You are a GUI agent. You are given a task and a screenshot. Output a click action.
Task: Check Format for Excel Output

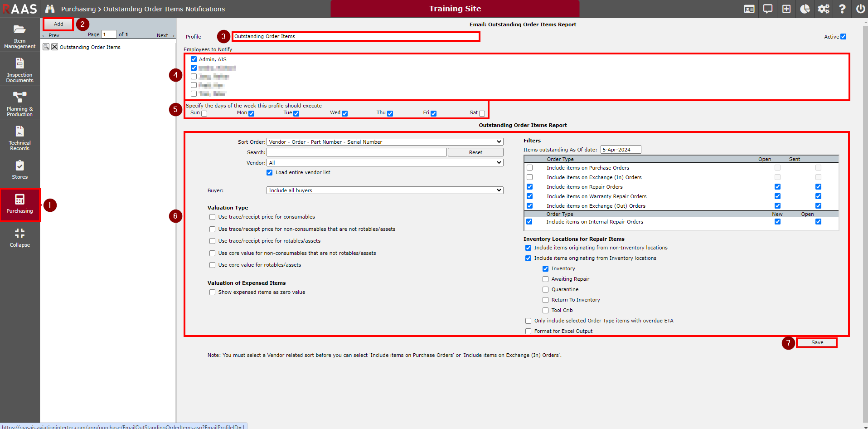528,331
